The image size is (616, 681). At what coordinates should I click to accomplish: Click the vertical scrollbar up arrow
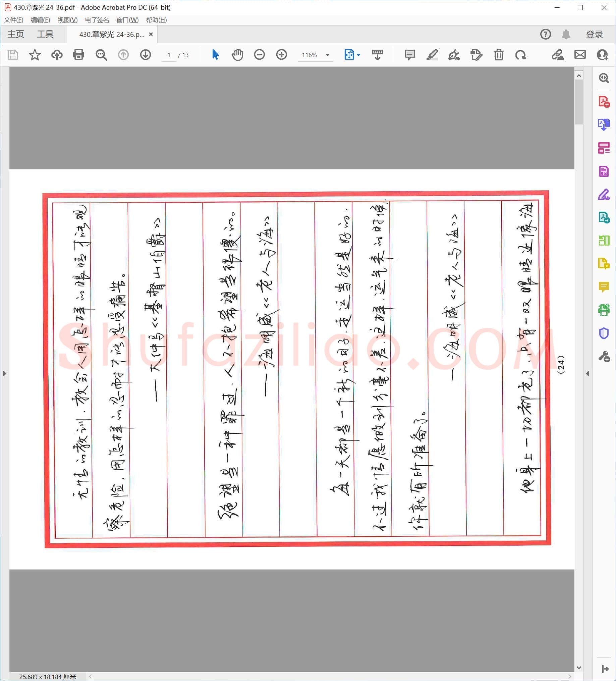click(579, 76)
